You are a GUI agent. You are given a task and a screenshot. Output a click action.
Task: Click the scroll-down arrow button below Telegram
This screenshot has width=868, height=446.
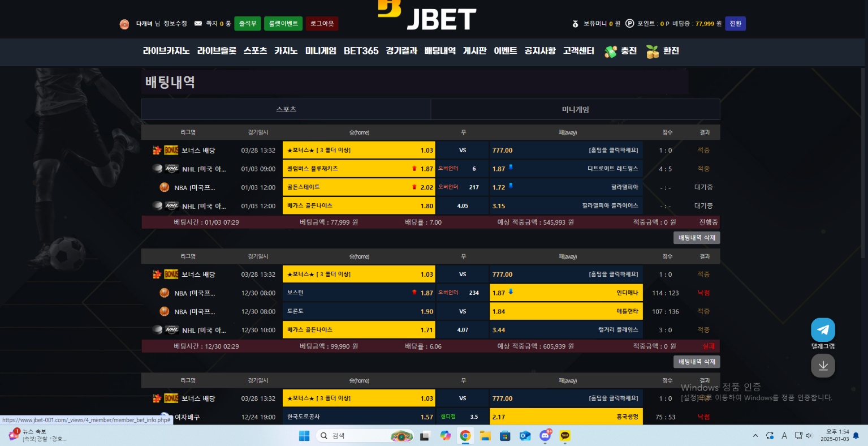coord(823,366)
